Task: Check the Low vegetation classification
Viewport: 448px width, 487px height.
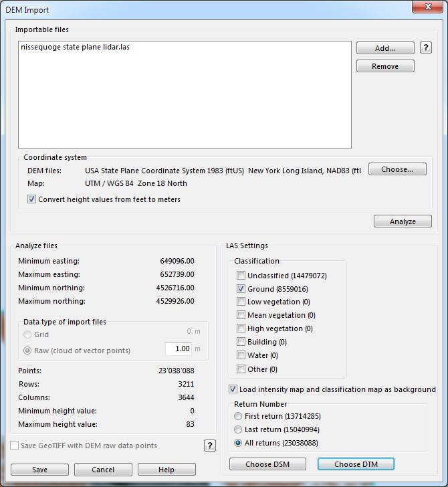Action: [241, 302]
